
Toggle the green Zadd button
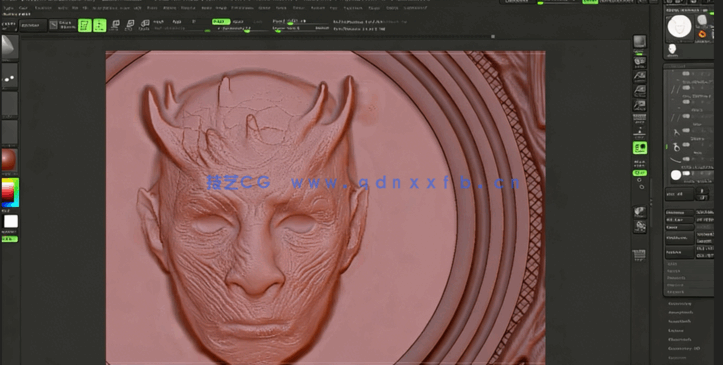point(221,22)
